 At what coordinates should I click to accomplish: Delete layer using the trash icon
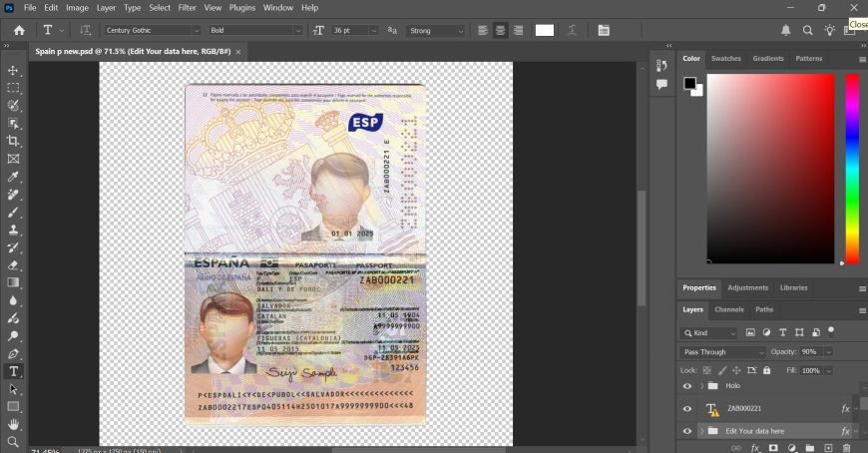(846, 447)
